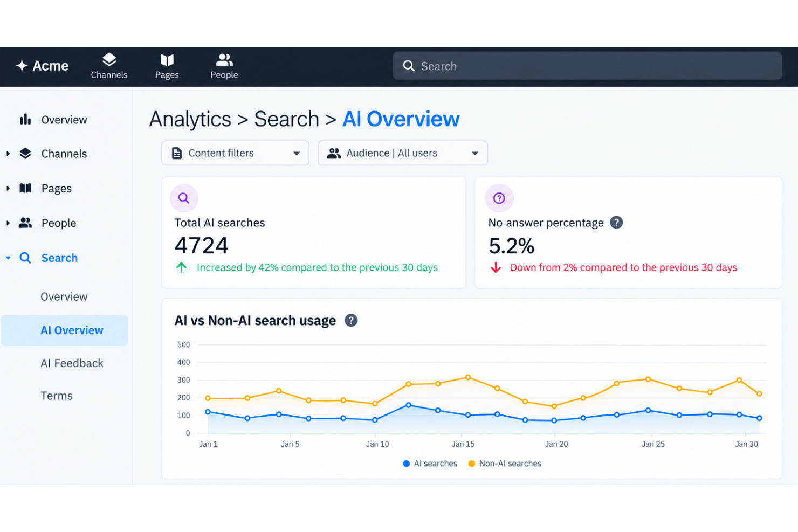Click the AI Overview breadcrumb title
Screen dimensions: 798x532
coord(401,119)
